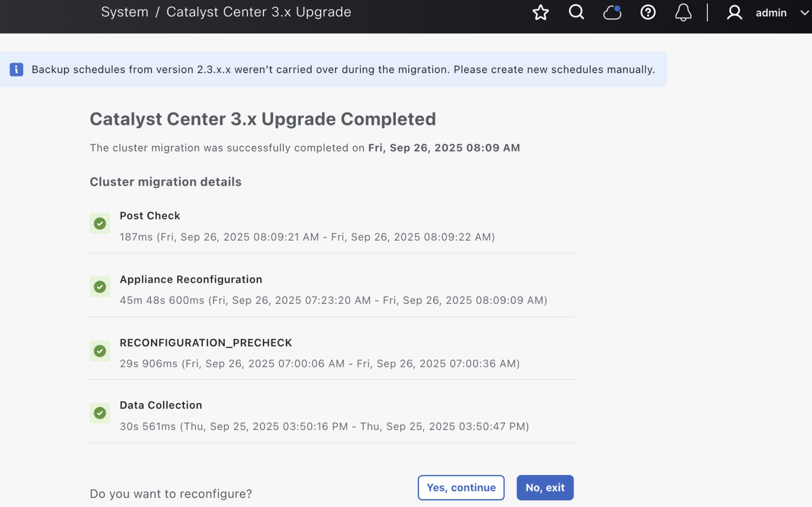Click the admin user profile icon
The image size is (812, 507).
(734, 13)
